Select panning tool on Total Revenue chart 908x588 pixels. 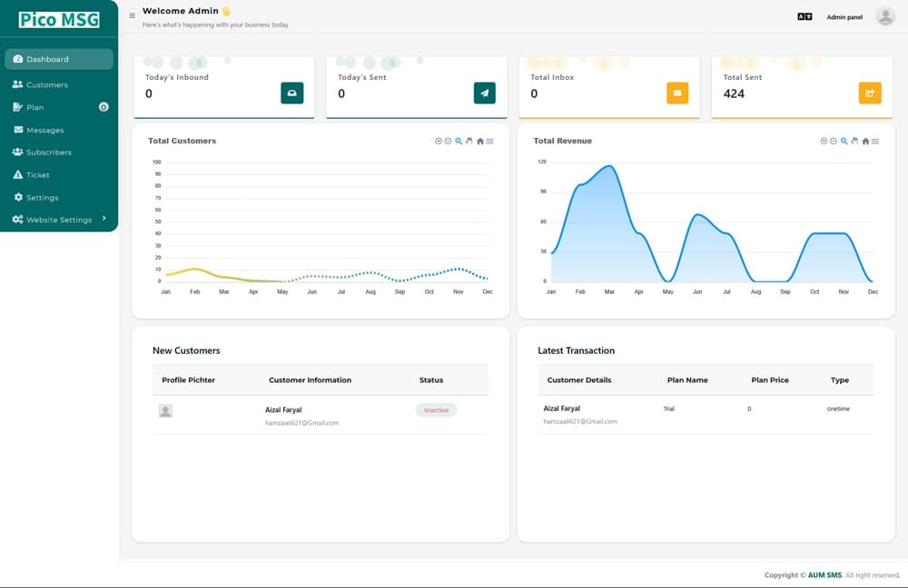click(854, 142)
